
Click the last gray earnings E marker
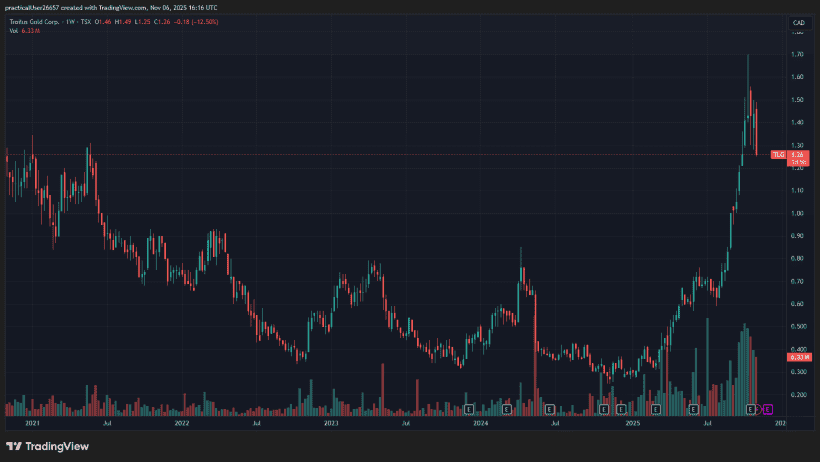pos(753,409)
